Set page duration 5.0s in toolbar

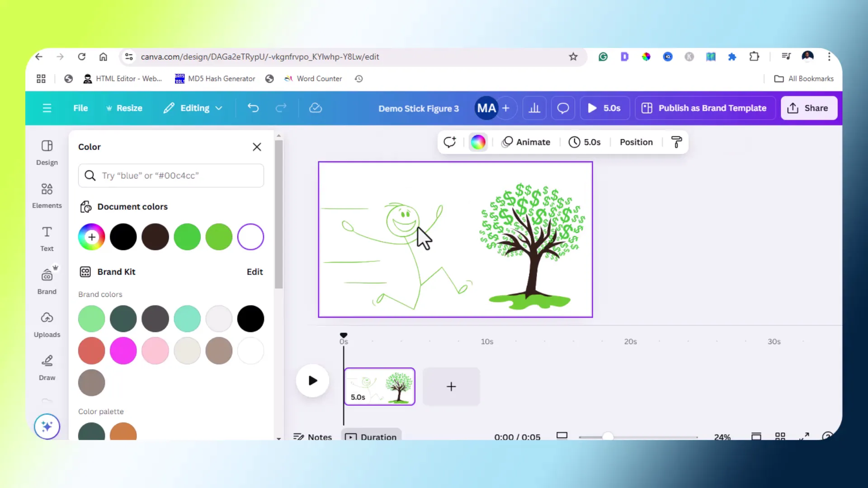pos(585,142)
